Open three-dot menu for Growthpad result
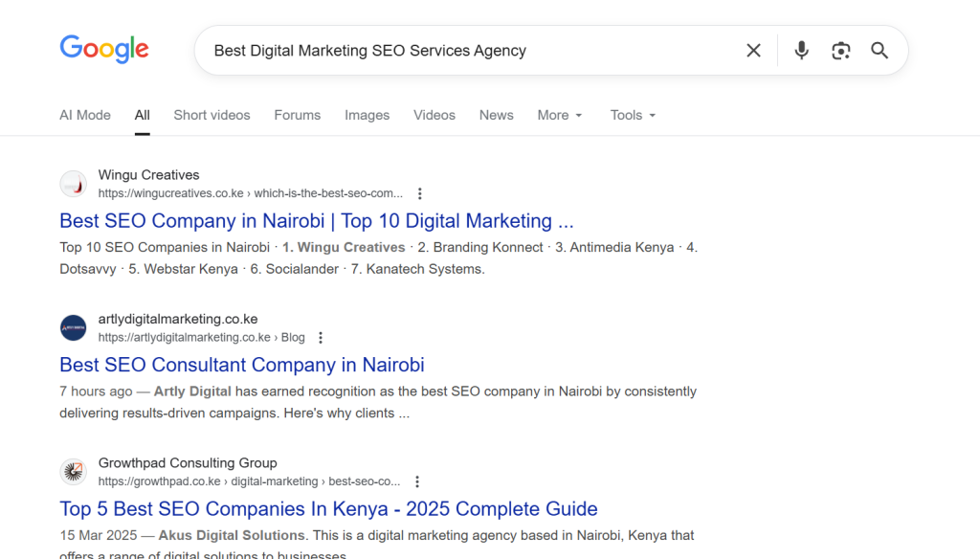980x559 pixels. 416,481
